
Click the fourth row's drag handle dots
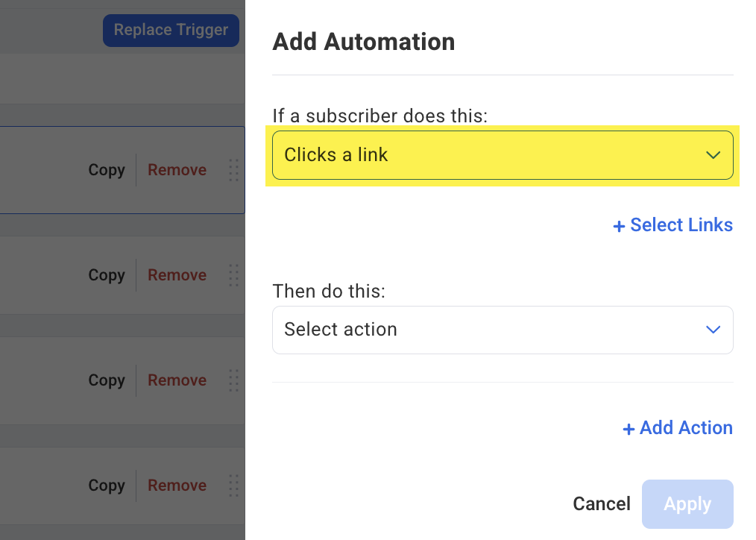(x=234, y=486)
